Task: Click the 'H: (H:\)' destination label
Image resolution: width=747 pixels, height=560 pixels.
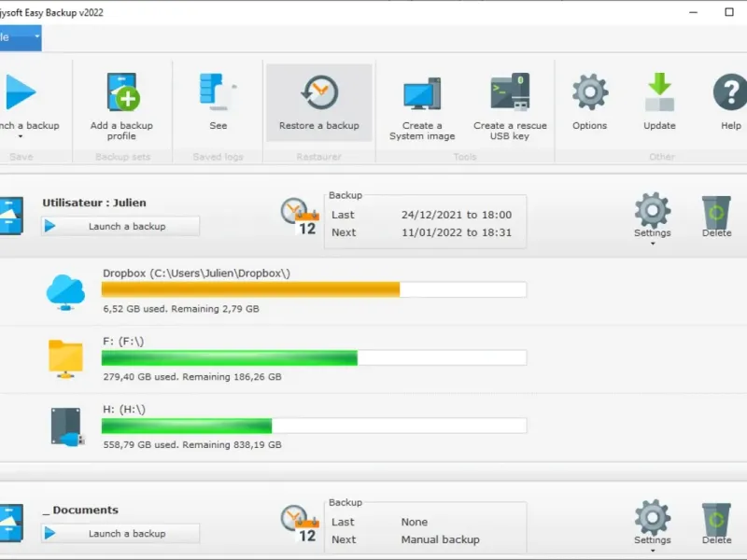Action: pos(124,410)
